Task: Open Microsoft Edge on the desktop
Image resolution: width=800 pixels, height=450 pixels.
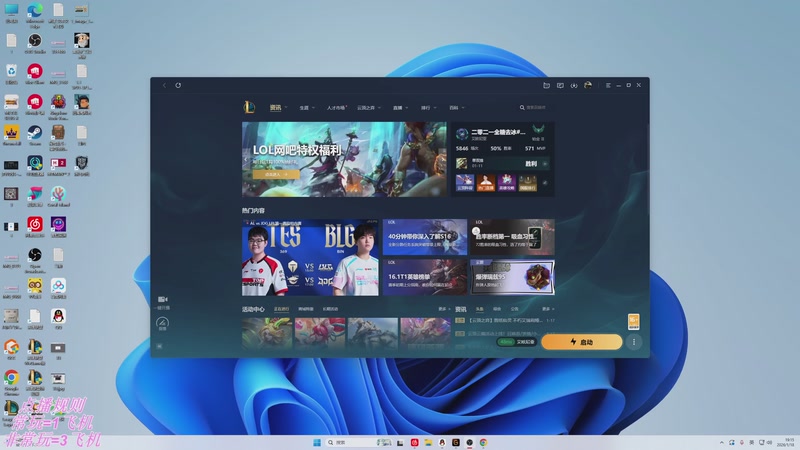Action: (35, 13)
